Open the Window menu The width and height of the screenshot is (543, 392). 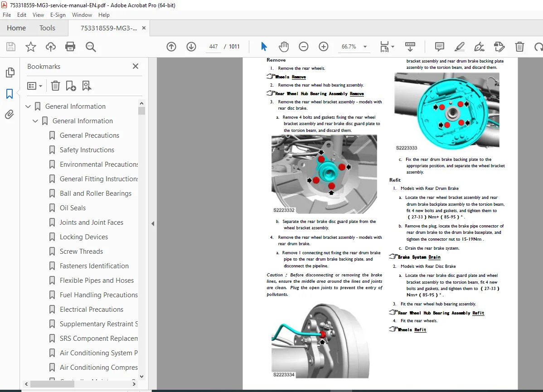82,15
